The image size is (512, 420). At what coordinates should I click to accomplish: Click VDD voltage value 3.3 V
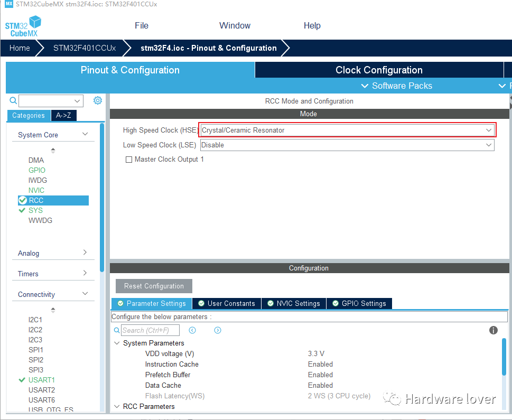316,354
